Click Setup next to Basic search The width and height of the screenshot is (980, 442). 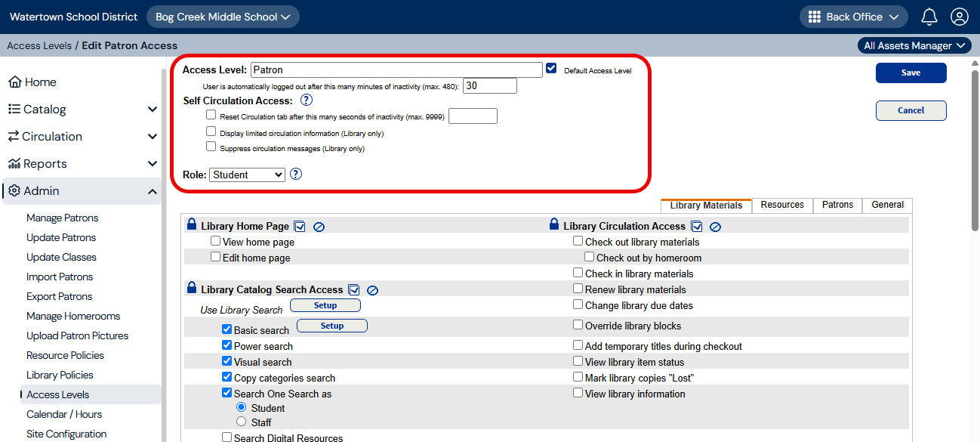331,325
